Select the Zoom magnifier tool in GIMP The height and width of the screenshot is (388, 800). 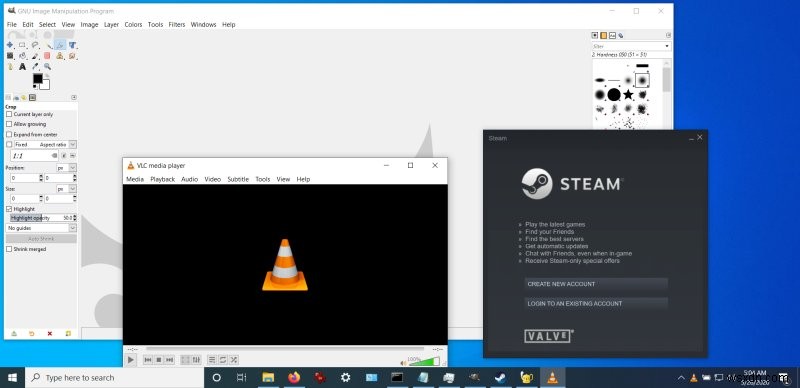[x=47, y=66]
